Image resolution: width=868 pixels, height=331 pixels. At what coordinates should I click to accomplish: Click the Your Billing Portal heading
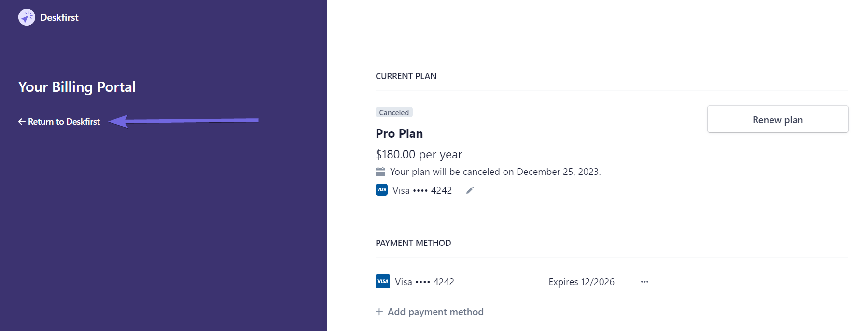[77, 87]
